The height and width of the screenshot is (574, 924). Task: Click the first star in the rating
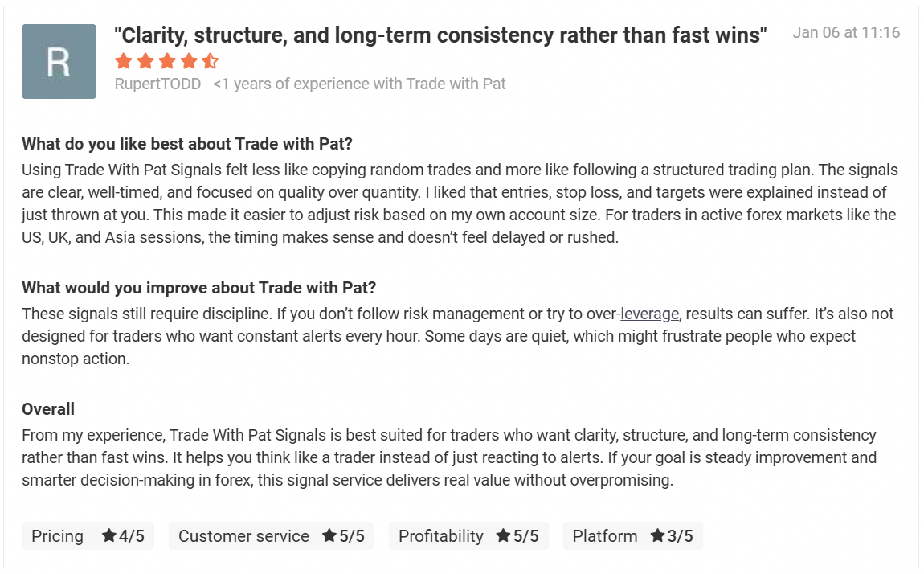coord(124,61)
